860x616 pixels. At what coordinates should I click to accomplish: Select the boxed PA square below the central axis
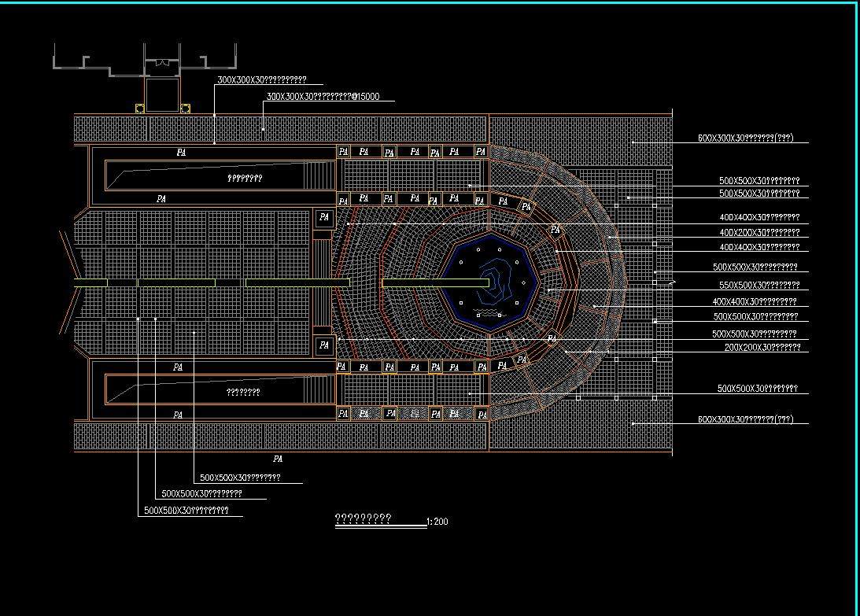[x=323, y=345]
